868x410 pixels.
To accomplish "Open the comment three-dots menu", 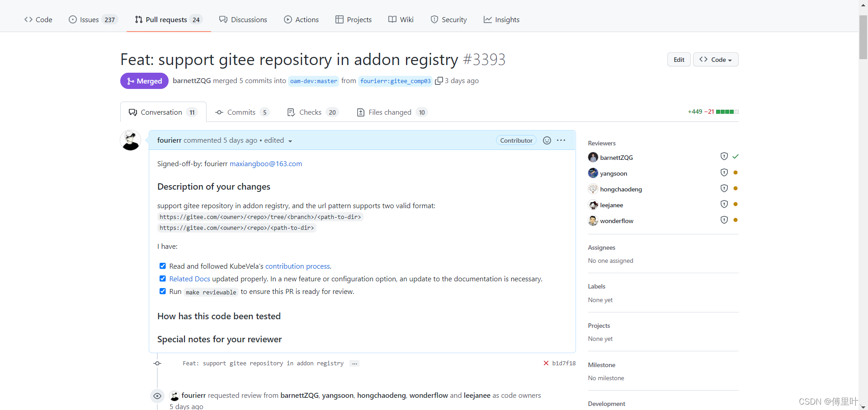I will point(561,140).
